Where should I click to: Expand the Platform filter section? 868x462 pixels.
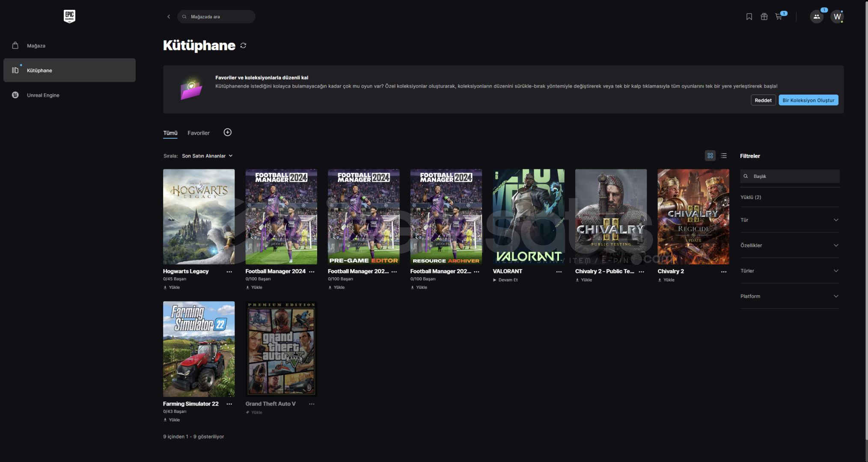(789, 296)
